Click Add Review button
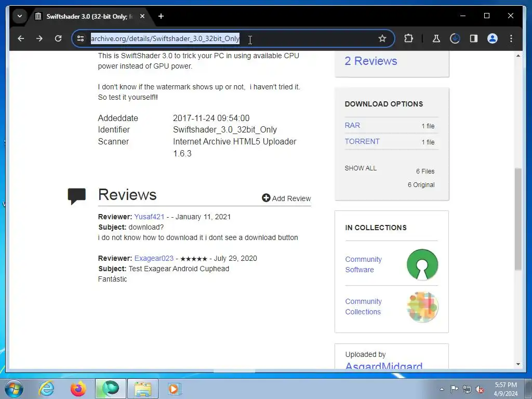Image resolution: width=532 pixels, height=399 pixels. 286,198
